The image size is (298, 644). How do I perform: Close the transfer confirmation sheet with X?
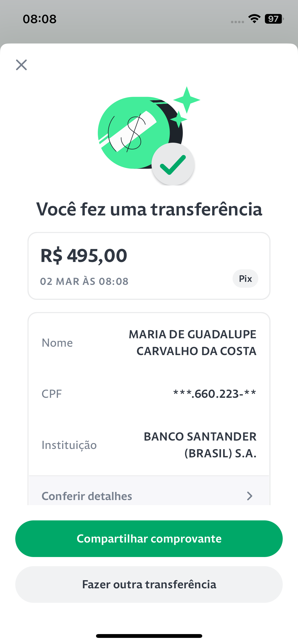tap(21, 65)
